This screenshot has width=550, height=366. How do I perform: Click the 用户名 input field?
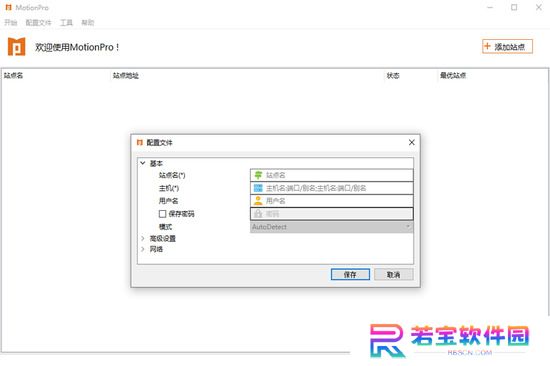click(331, 201)
